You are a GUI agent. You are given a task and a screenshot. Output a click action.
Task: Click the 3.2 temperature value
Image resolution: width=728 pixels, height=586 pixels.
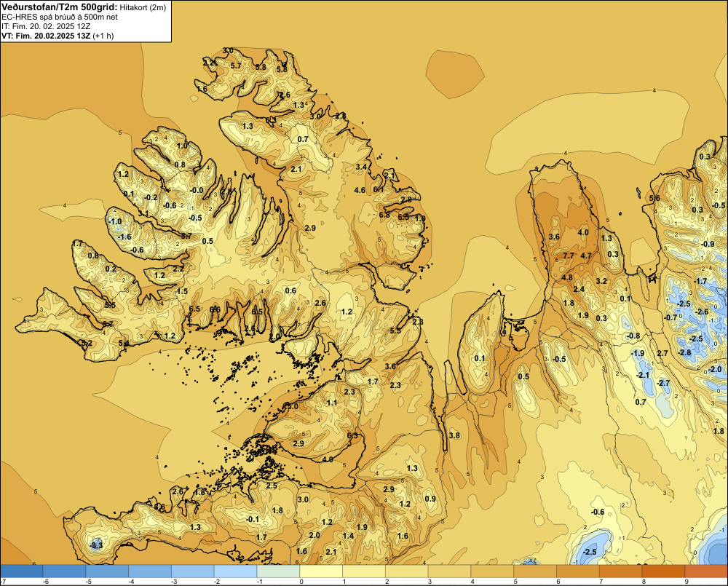point(601,281)
